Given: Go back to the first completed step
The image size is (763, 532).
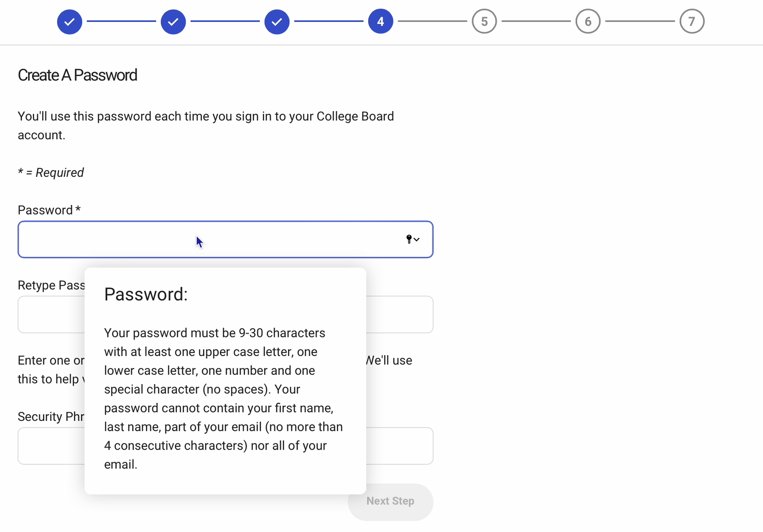Looking at the screenshot, I should 70,21.
